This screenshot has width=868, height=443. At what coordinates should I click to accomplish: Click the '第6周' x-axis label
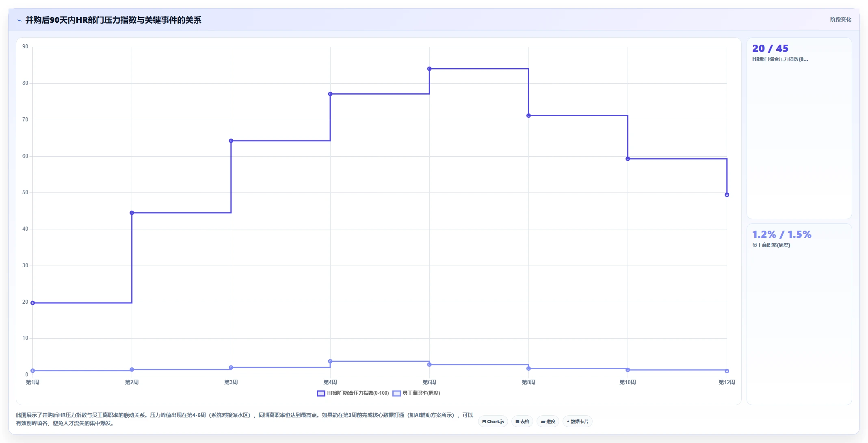[x=429, y=382]
